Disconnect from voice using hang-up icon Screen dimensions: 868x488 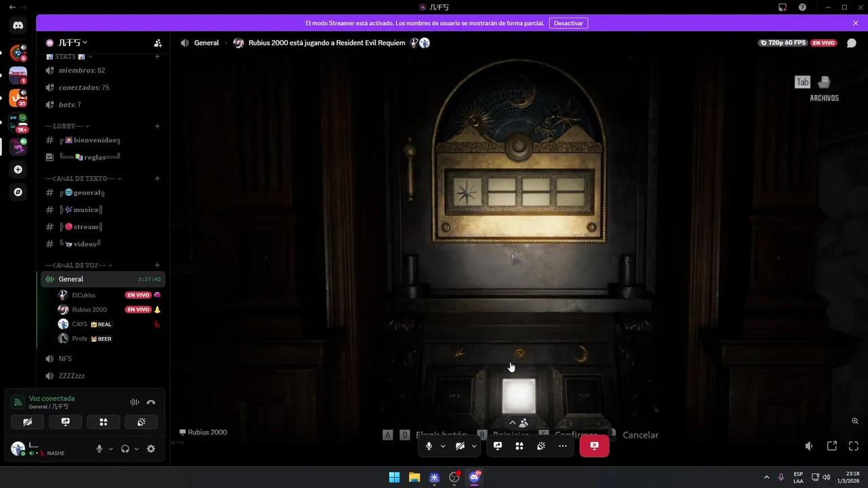pyautogui.click(x=151, y=402)
